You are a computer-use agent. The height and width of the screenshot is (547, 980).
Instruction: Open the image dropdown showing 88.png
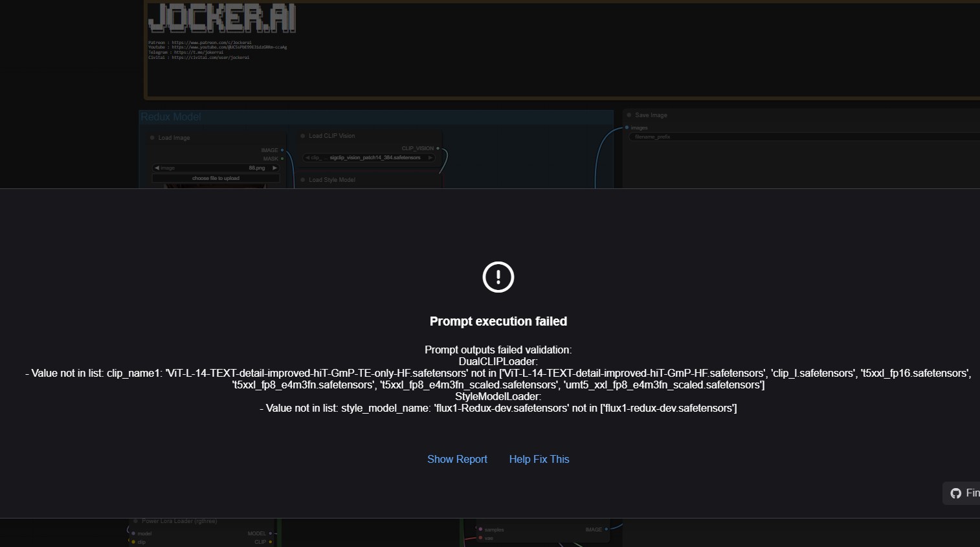click(x=216, y=168)
